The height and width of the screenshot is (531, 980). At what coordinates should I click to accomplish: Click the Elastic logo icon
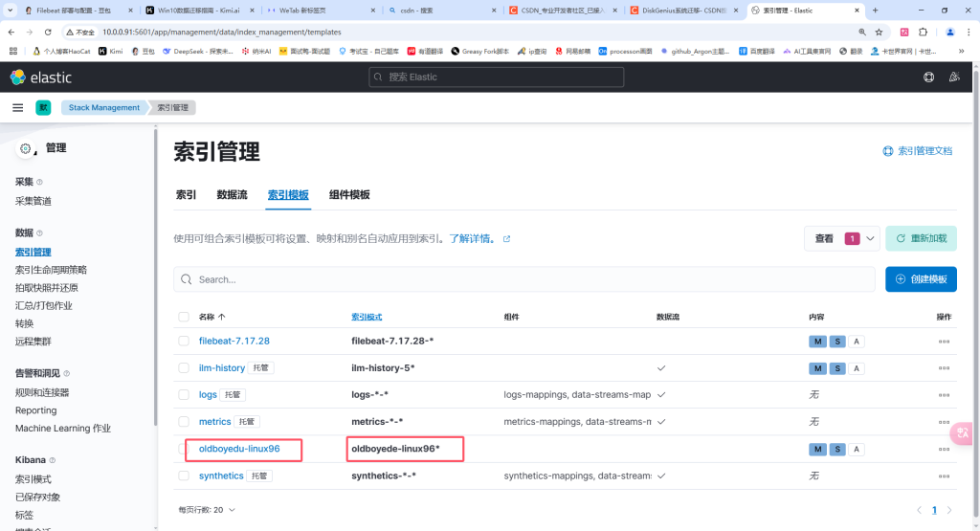pos(17,77)
